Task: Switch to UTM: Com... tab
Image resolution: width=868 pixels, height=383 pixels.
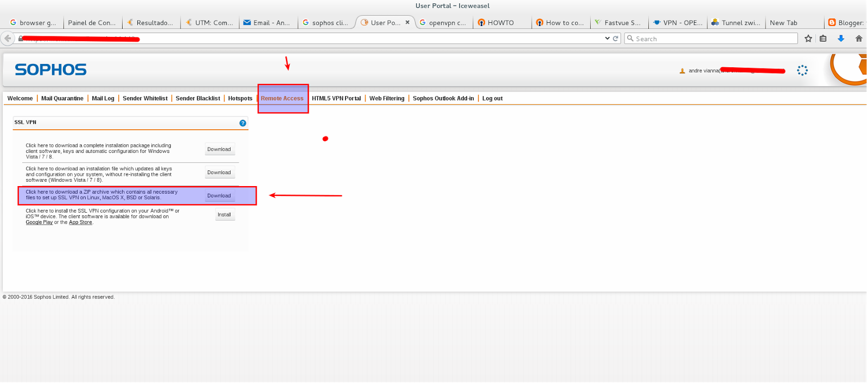Action: [209, 23]
